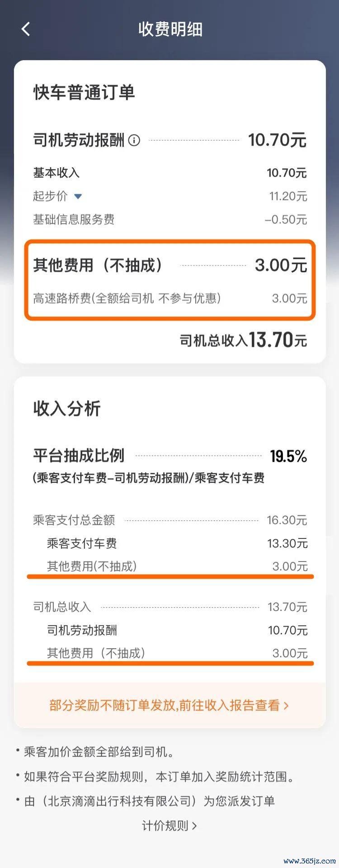Expand the 起步价 dropdown triangle

pyautogui.click(x=78, y=196)
